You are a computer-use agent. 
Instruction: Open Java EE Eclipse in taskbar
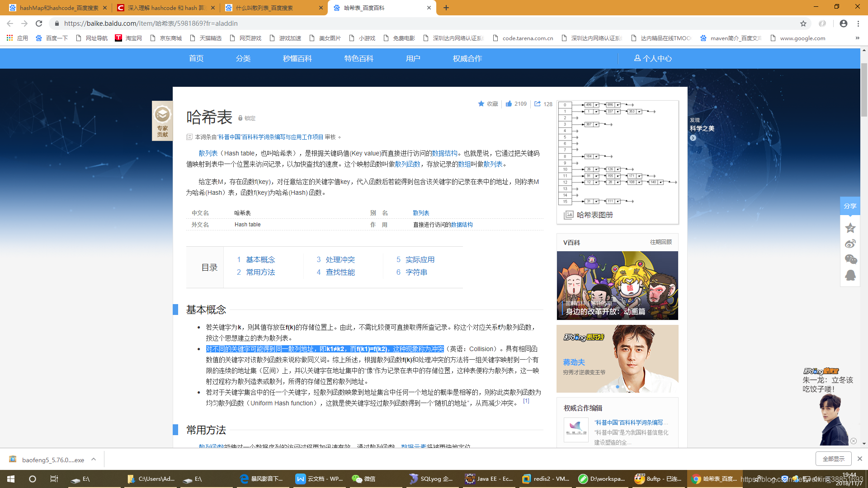[x=489, y=479]
